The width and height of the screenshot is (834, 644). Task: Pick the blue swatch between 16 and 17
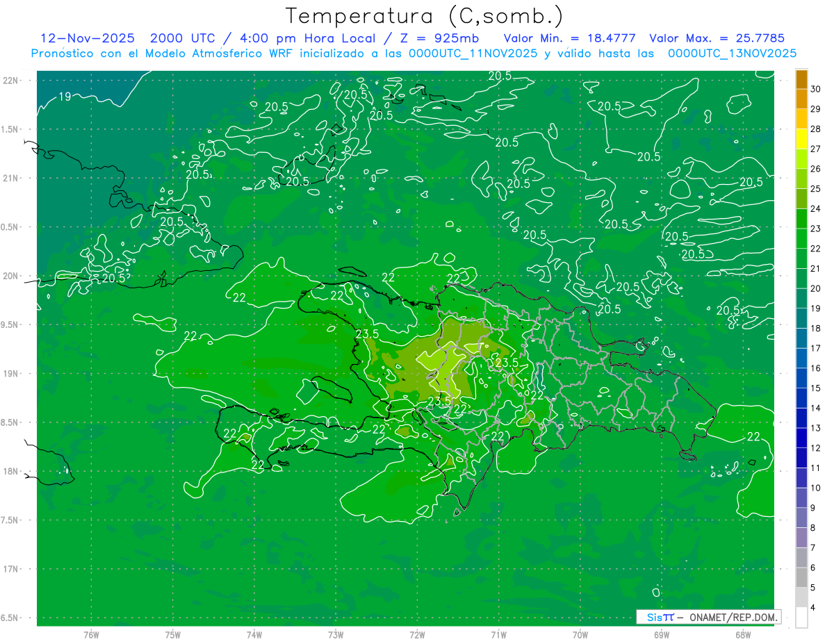click(801, 358)
